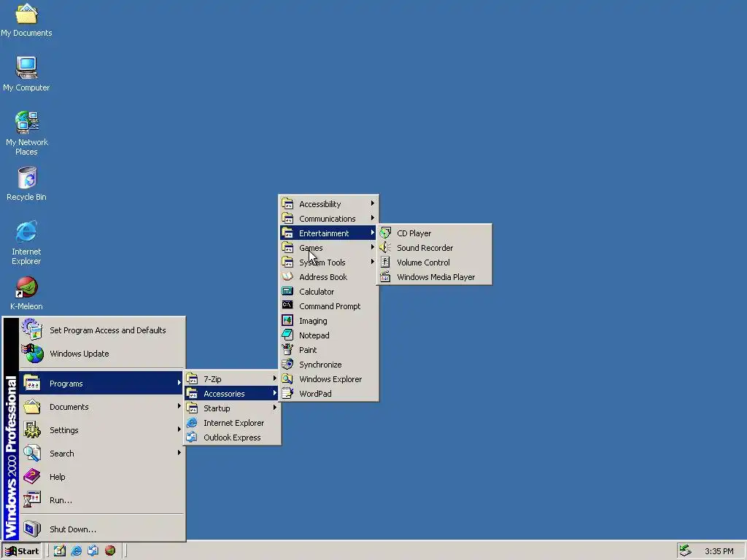Click the Address Book icon

pos(287,276)
